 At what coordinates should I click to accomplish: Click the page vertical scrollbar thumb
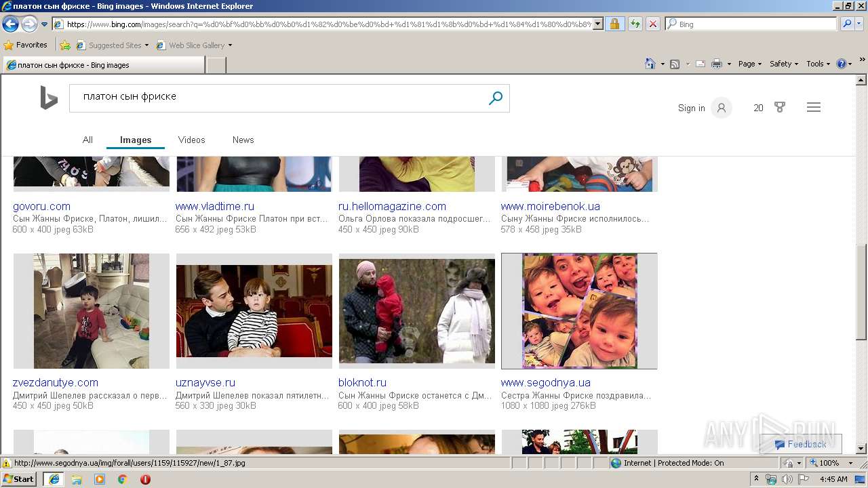(861, 292)
